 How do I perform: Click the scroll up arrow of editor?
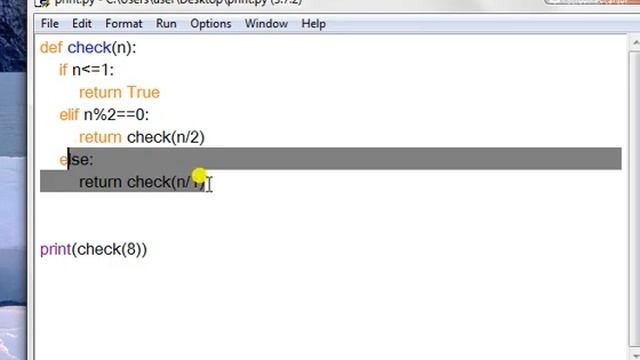tap(635, 43)
